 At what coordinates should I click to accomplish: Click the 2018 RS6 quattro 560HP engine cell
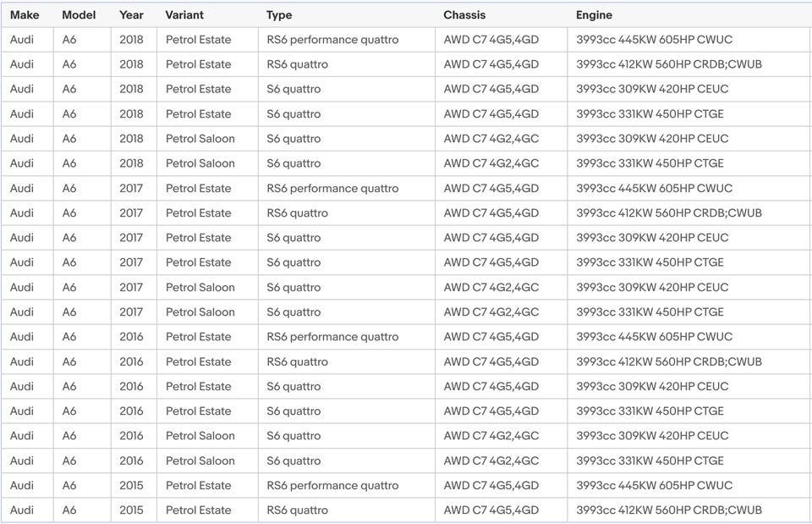point(669,64)
